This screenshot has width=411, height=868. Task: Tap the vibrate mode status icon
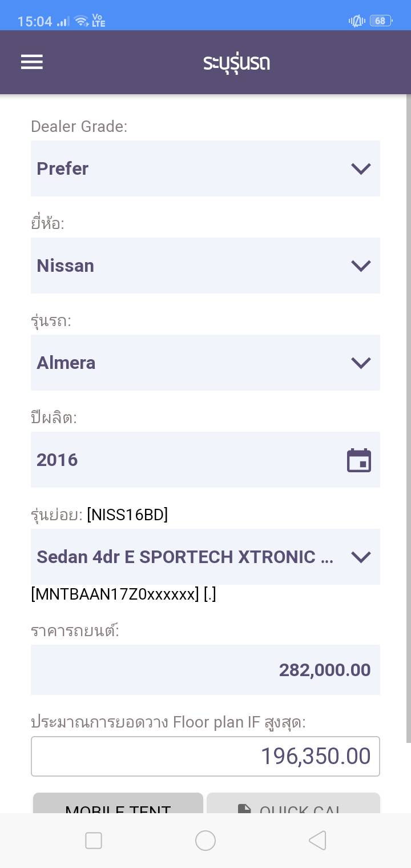click(x=357, y=21)
